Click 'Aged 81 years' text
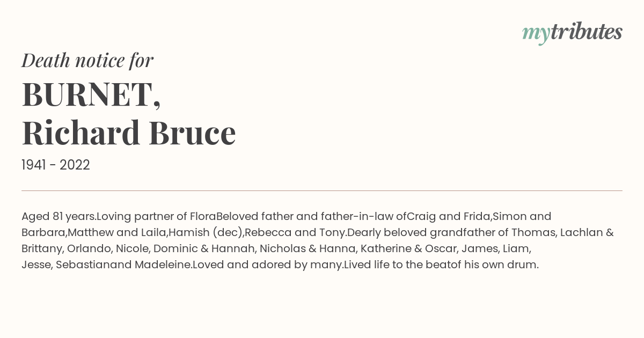 point(58,217)
